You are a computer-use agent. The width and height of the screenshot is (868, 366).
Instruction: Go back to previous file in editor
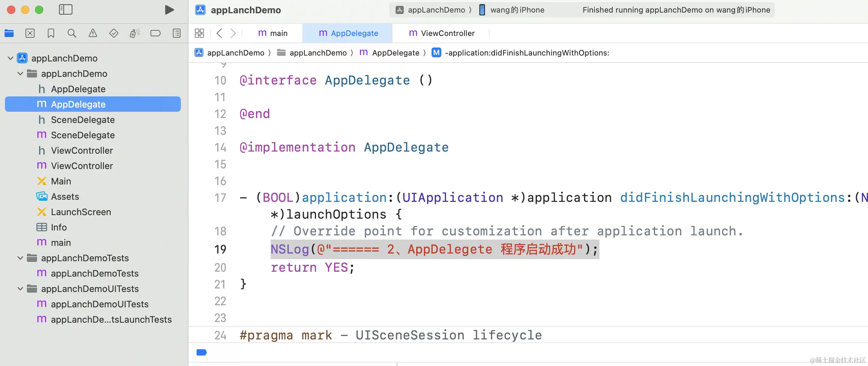pos(219,33)
